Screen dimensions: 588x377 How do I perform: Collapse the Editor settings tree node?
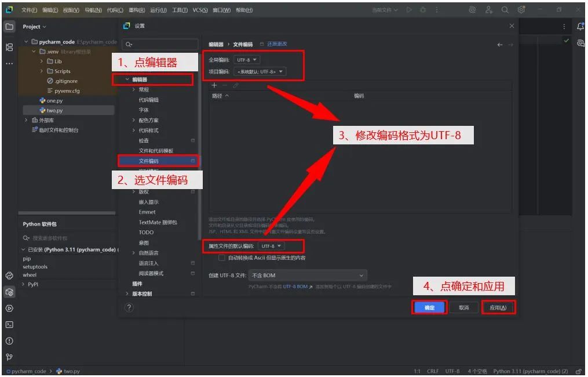(127, 79)
